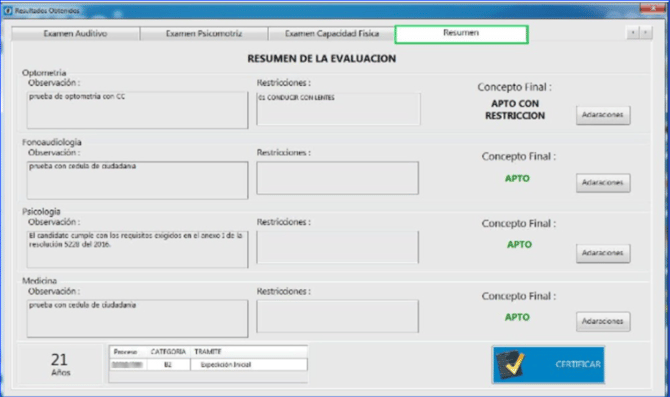Close the Resultados Obtenidos window
The width and height of the screenshot is (670, 397).
pyautogui.click(x=653, y=8)
